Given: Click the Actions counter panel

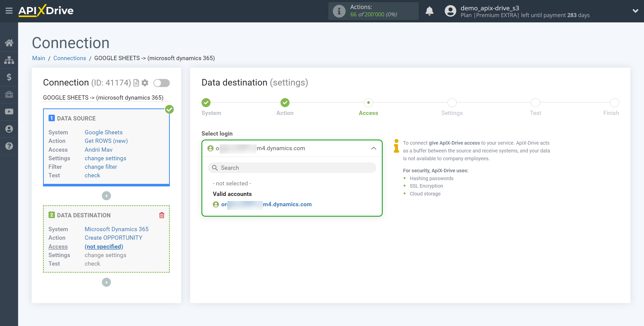Looking at the screenshot, I should pyautogui.click(x=374, y=11).
